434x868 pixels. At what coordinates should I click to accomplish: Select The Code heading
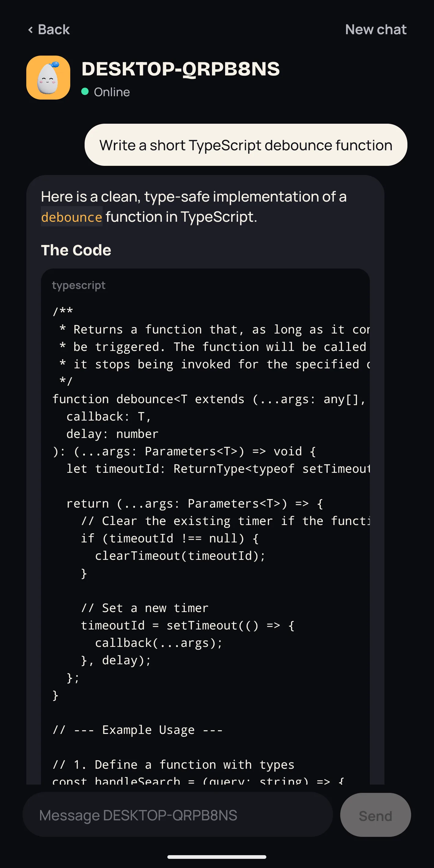tap(76, 250)
